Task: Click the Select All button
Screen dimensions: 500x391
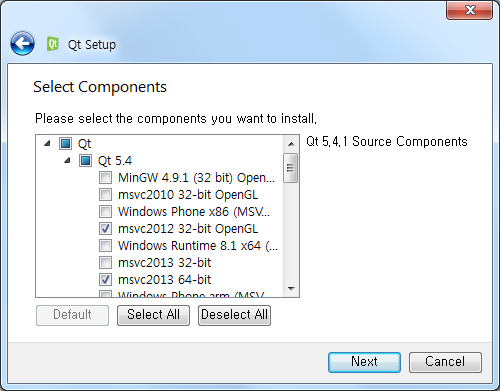Action: coord(153,315)
